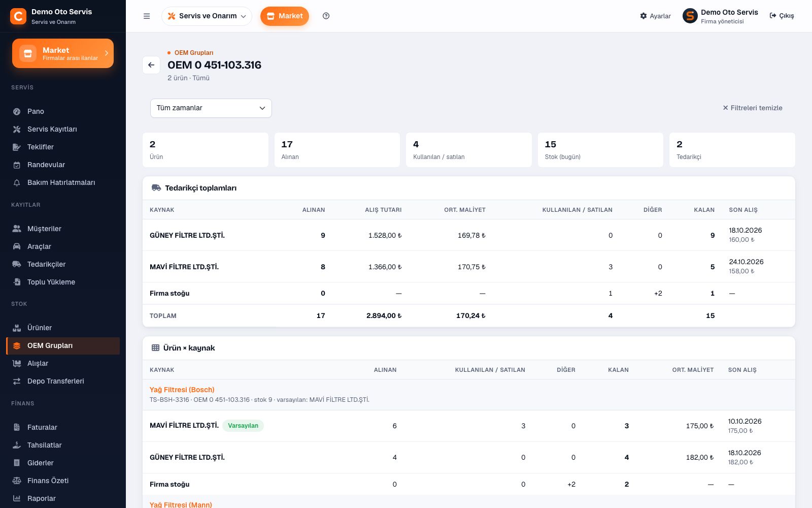This screenshot has height=508, width=812.
Task: Click the Stok (bugün) summary card
Action: (x=600, y=150)
